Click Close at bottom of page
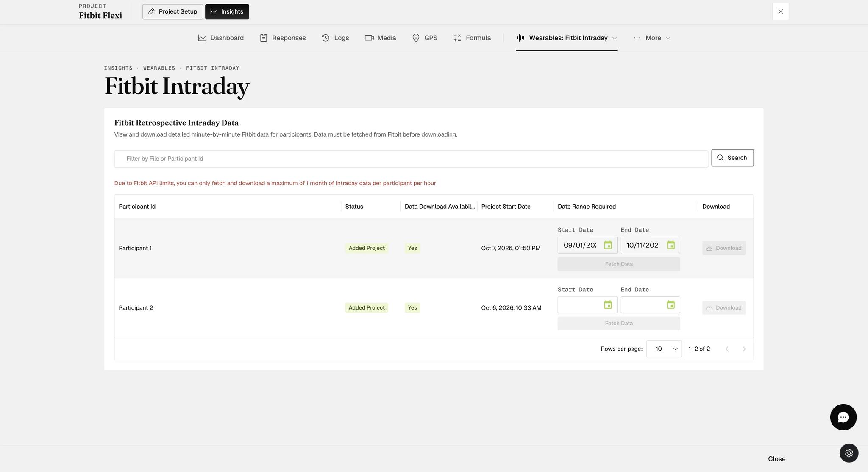868x472 pixels. click(x=776, y=459)
